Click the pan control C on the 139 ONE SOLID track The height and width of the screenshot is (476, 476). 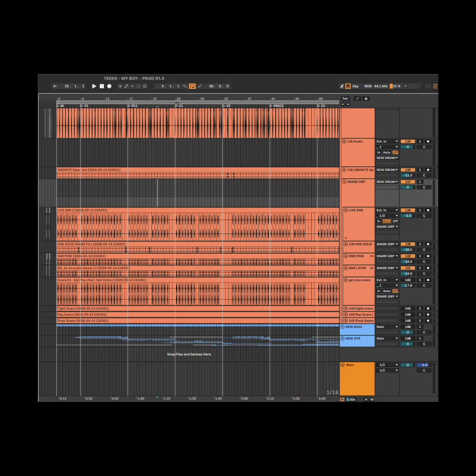424,250
